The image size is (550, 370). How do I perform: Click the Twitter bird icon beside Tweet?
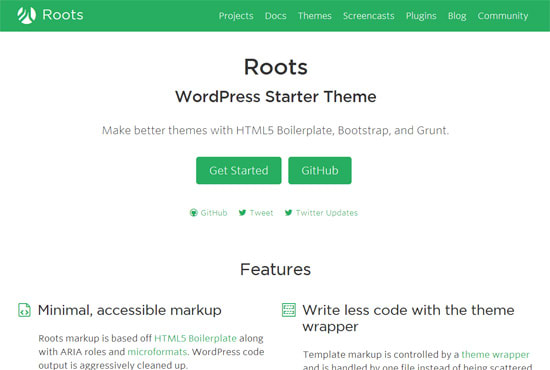click(242, 213)
